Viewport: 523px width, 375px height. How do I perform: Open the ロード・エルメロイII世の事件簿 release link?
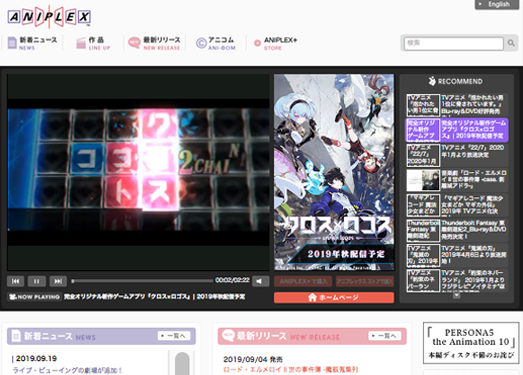(291, 369)
